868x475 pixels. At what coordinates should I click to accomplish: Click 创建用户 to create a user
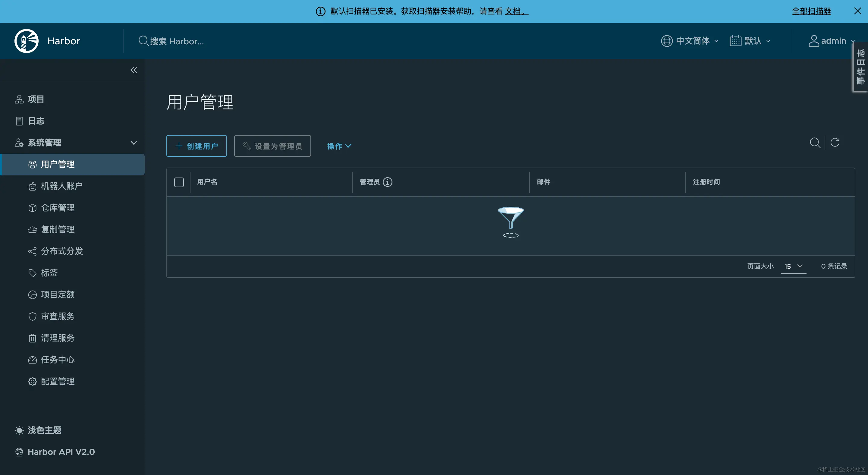click(x=197, y=146)
